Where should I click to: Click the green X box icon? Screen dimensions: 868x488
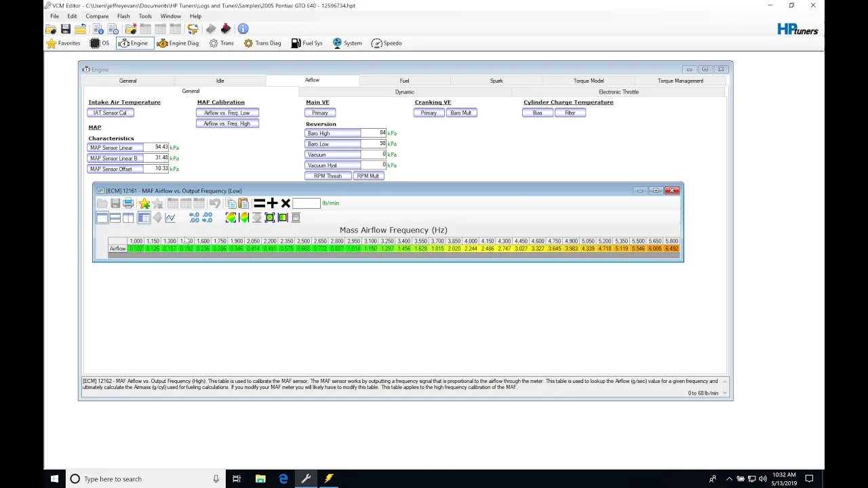(270, 218)
